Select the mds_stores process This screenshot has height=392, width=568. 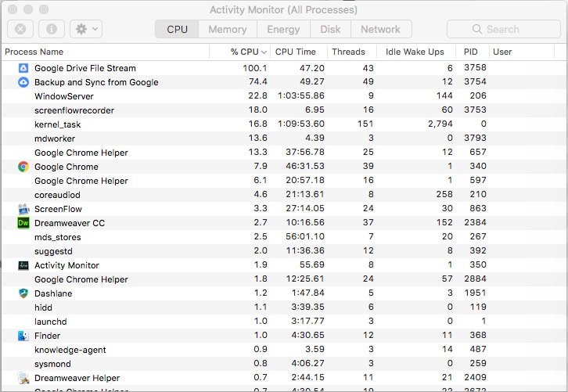point(58,237)
